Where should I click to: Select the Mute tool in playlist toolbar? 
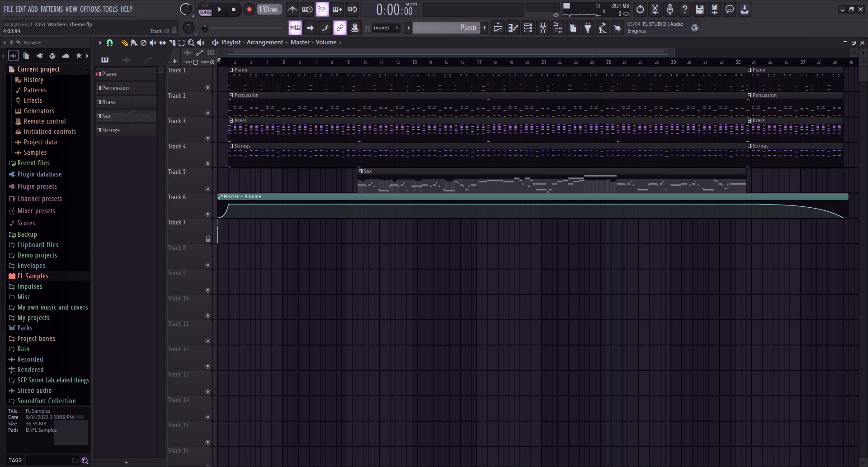(x=153, y=43)
